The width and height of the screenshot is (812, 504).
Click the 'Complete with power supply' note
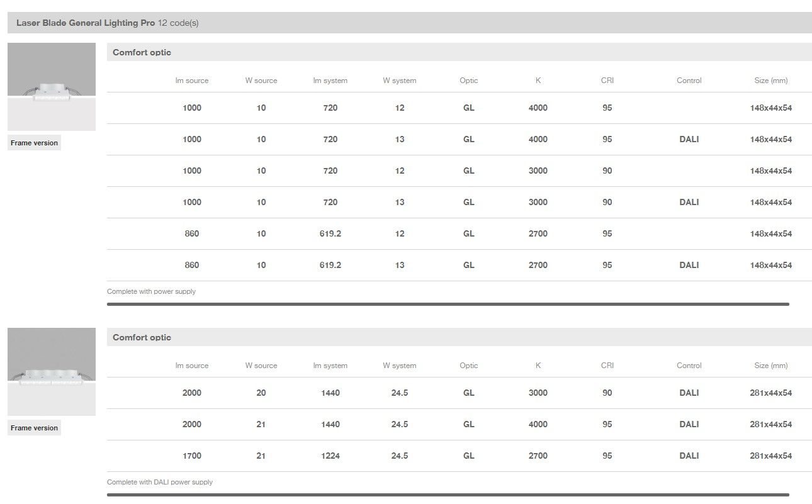[x=151, y=291]
